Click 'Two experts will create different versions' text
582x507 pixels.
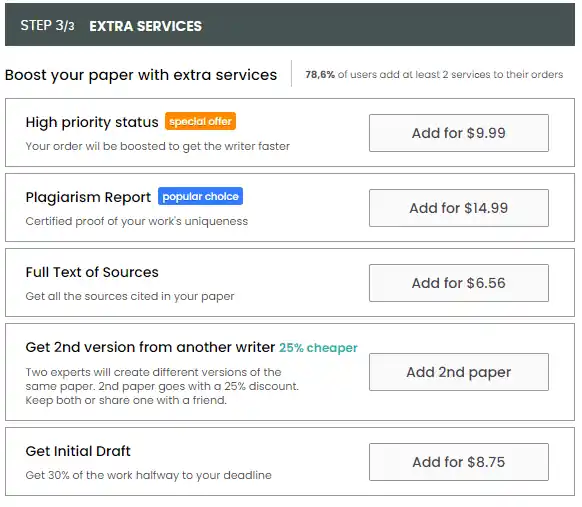pyautogui.click(x=162, y=386)
